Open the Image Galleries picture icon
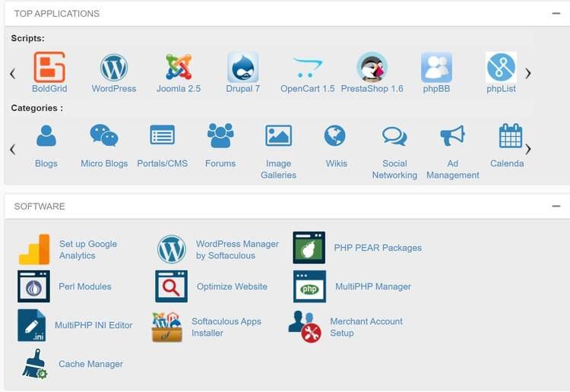Screen dimensions: 570x392 click(x=278, y=135)
